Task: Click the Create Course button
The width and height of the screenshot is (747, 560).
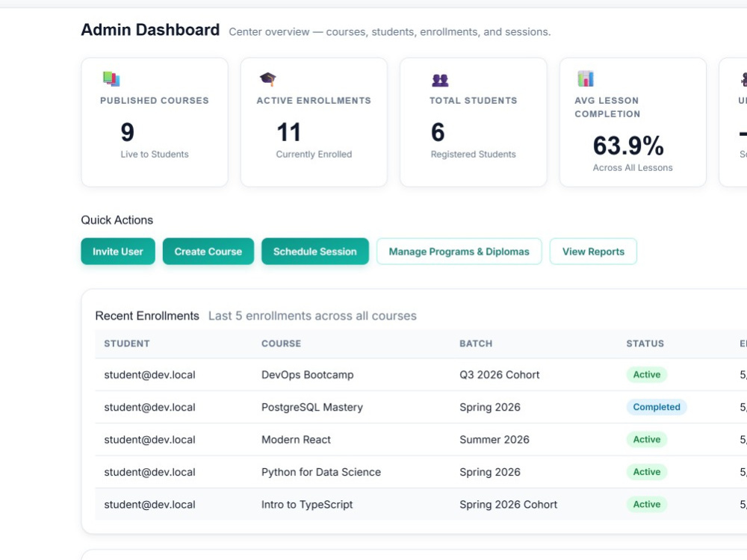Action: tap(208, 252)
